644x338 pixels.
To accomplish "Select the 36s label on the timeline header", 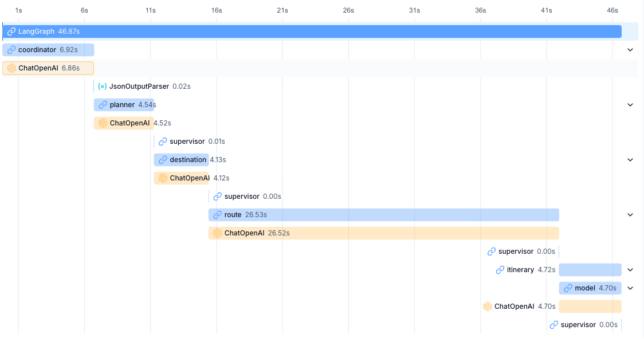I will tap(481, 10).
